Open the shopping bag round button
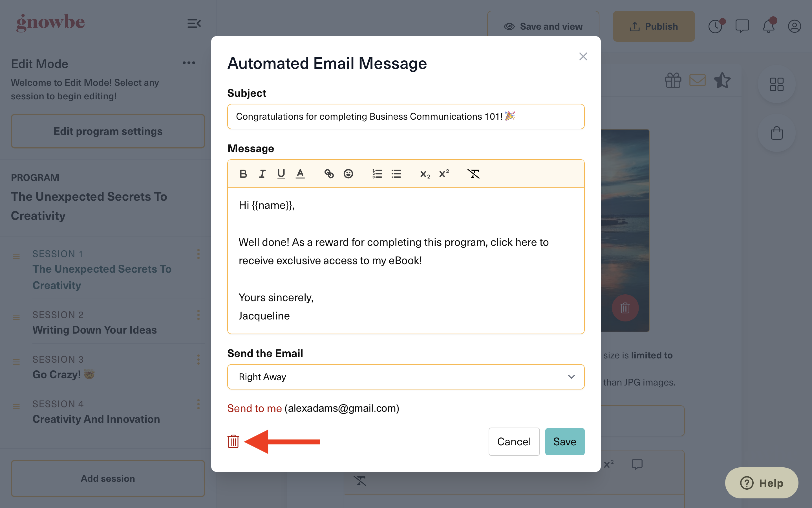Viewport: 812px width, 508px height. point(776,133)
